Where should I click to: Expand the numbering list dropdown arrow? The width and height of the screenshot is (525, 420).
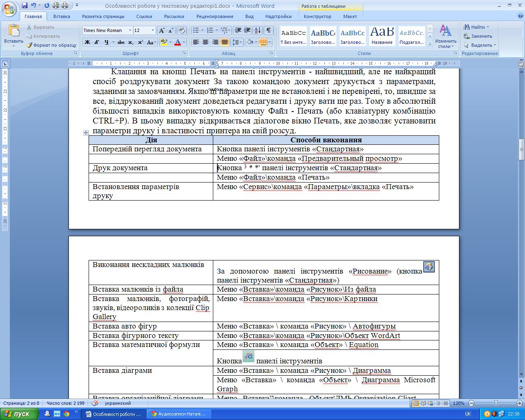click(217, 30)
